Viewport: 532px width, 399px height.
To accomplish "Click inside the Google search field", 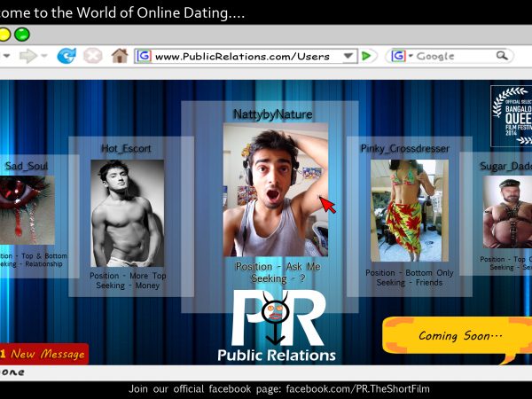I will 450,56.
